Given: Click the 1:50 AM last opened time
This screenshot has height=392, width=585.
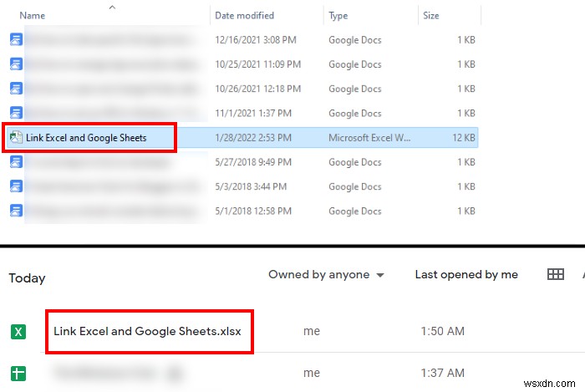Looking at the screenshot, I should tap(442, 331).
